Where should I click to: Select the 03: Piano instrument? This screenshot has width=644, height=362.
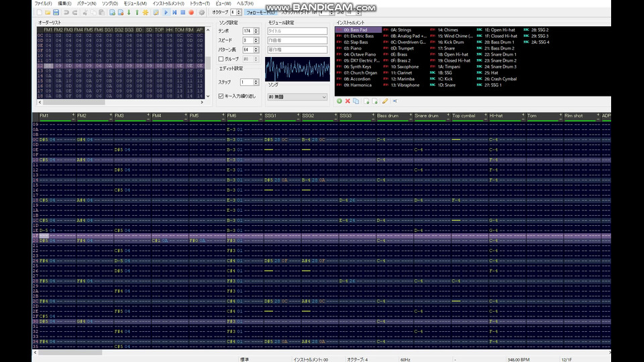pos(354,48)
